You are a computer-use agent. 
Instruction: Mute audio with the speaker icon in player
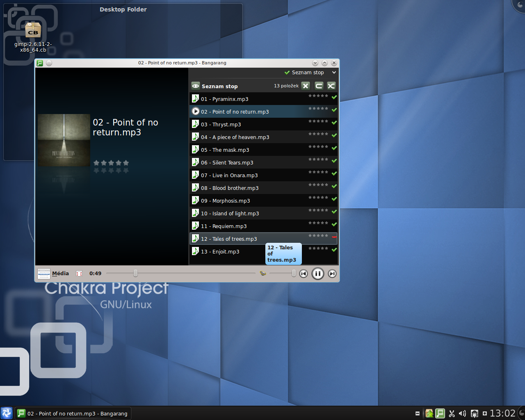tap(263, 273)
